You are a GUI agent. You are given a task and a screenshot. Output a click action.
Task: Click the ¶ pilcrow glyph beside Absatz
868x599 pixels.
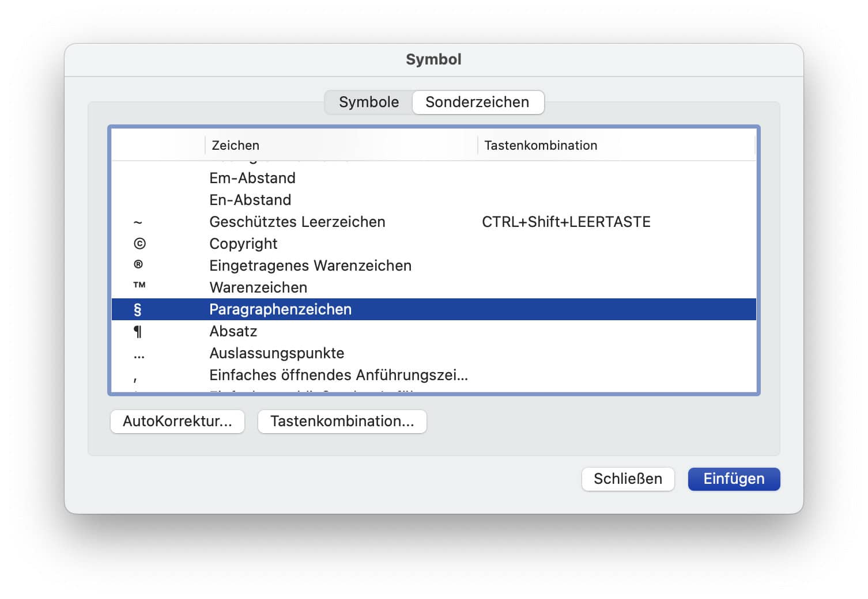137,331
